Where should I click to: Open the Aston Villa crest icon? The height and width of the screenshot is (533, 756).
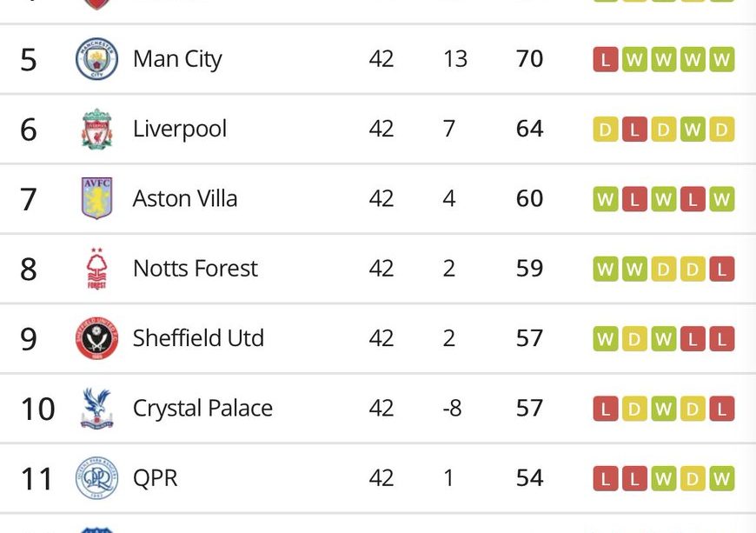click(96, 198)
